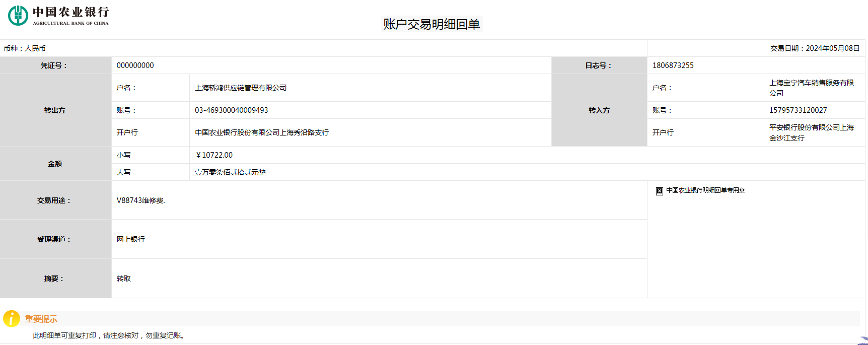868x345 pixels.
Task: Click the partial blue icon at the bottom-right corner
Action: pyautogui.click(x=863, y=341)
